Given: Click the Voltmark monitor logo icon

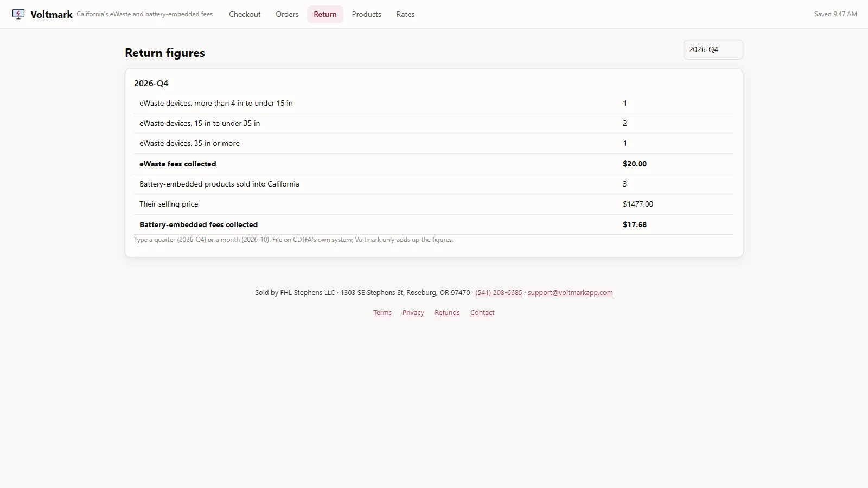Looking at the screenshot, I should click(x=18, y=14).
